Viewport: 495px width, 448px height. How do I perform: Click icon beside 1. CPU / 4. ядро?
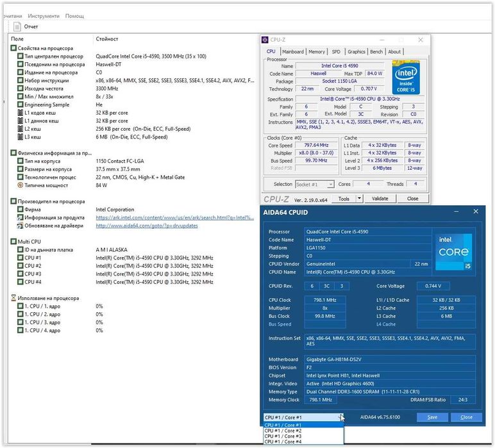click(x=21, y=330)
